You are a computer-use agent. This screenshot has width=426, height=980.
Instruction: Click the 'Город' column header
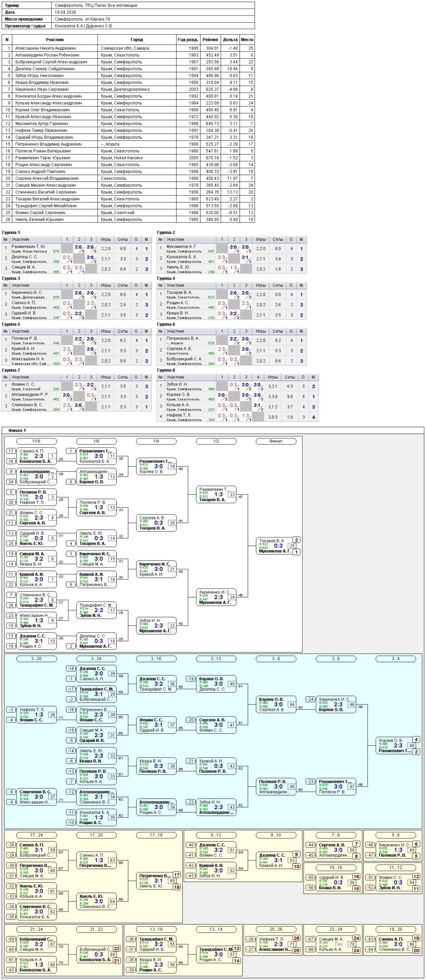137,39
